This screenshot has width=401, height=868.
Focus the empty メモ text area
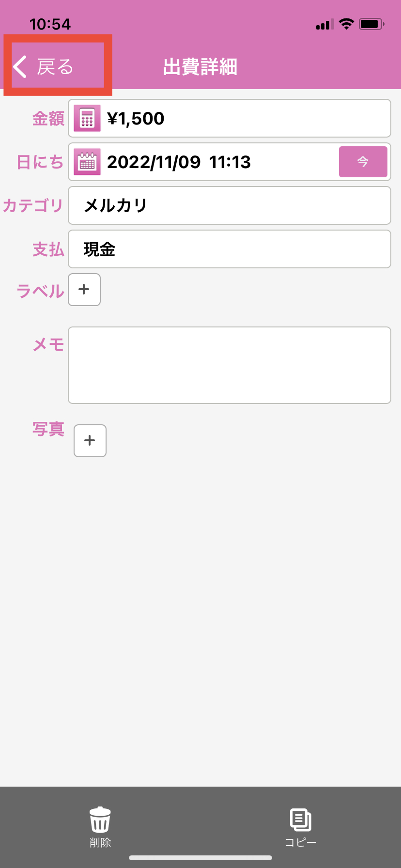pos(230,365)
